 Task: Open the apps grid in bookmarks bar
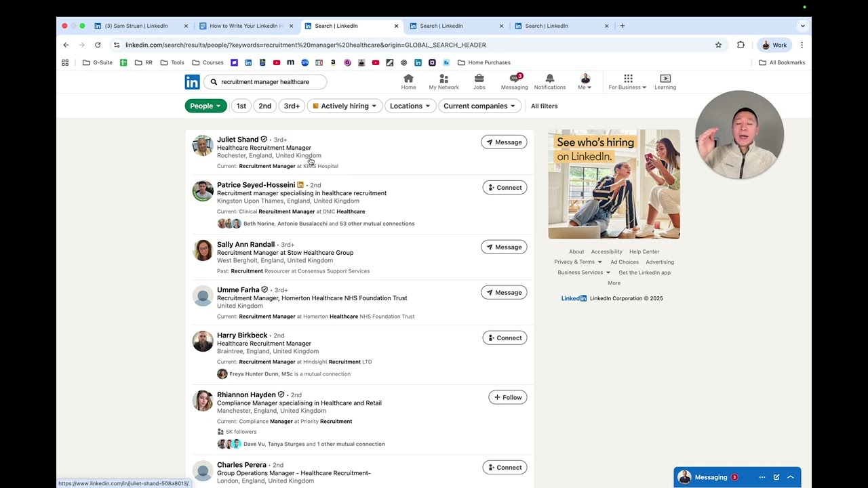coord(65,62)
